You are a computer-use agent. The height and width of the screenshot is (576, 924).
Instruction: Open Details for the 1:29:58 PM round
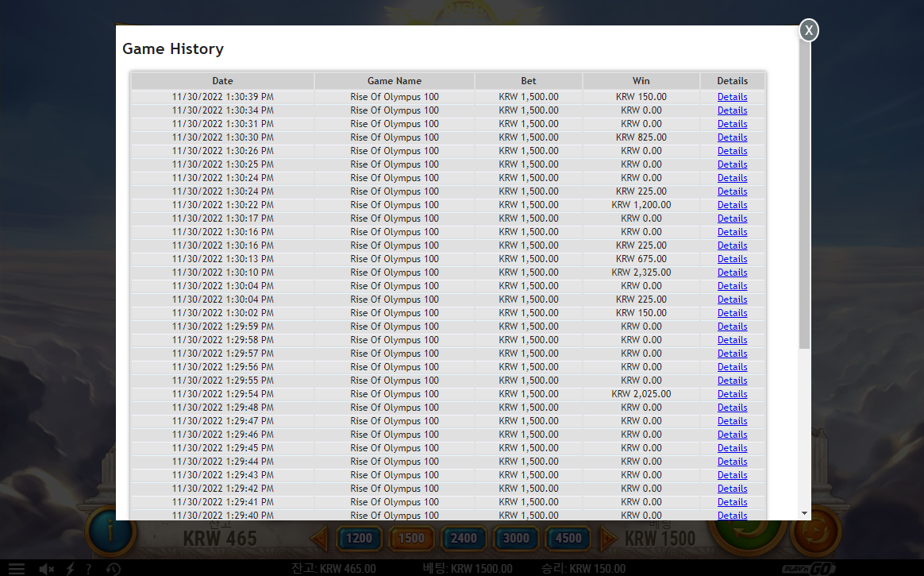pos(733,340)
